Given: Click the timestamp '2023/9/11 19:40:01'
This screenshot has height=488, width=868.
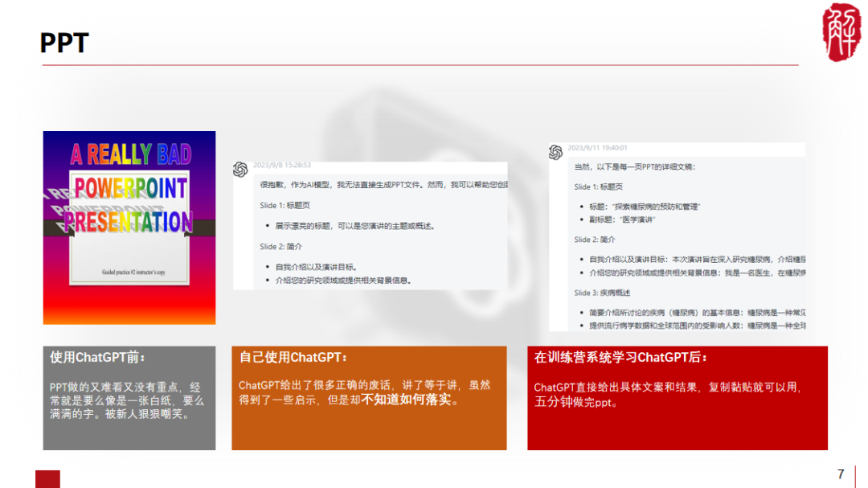Looking at the screenshot, I should click(597, 148).
